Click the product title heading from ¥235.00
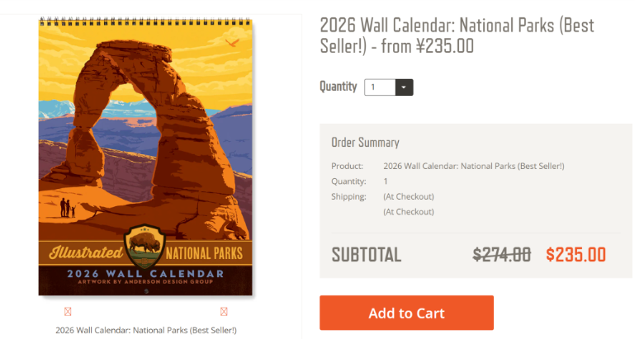The height and width of the screenshot is (339, 644). [x=456, y=35]
